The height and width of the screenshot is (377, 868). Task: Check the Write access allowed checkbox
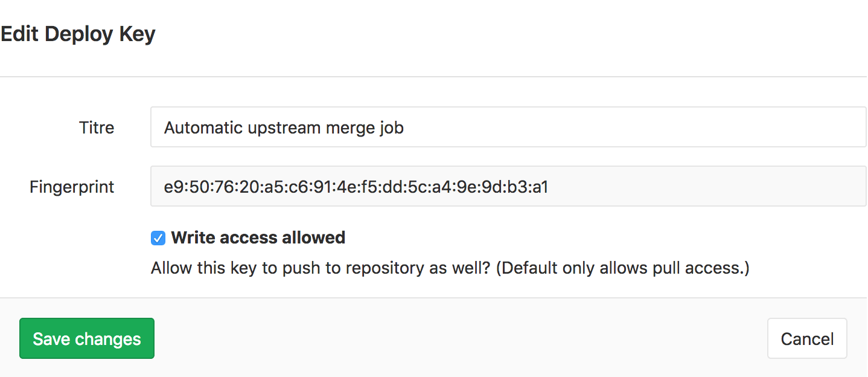pos(157,237)
